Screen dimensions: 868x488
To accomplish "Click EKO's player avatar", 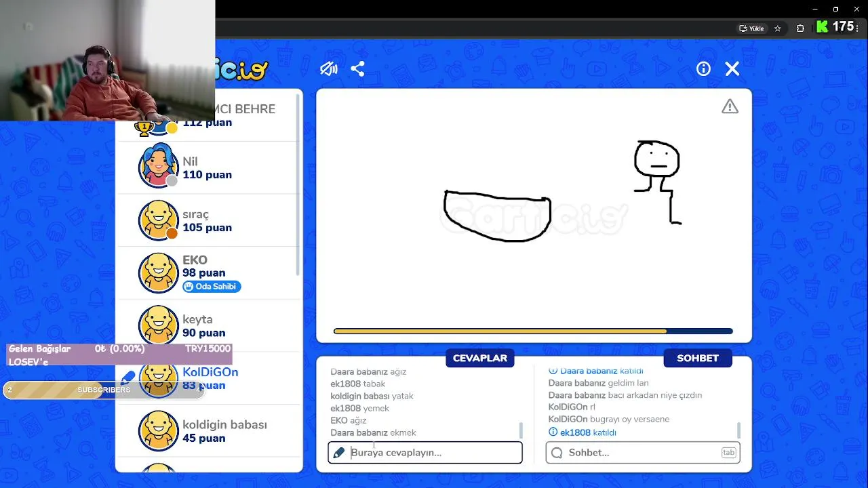I will (158, 272).
